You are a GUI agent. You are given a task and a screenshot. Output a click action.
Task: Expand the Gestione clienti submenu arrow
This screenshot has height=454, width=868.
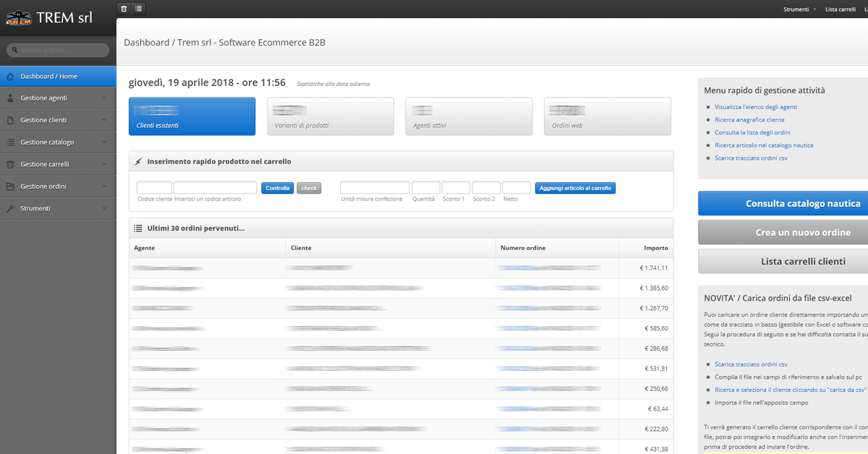click(x=104, y=120)
